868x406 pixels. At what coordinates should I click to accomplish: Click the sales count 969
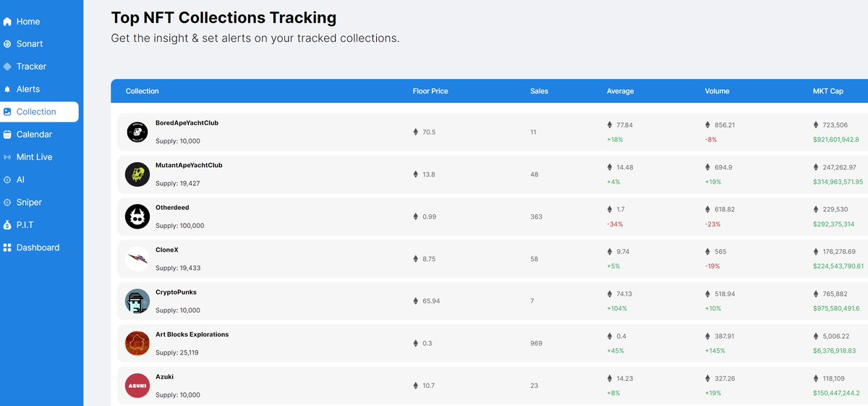click(536, 344)
